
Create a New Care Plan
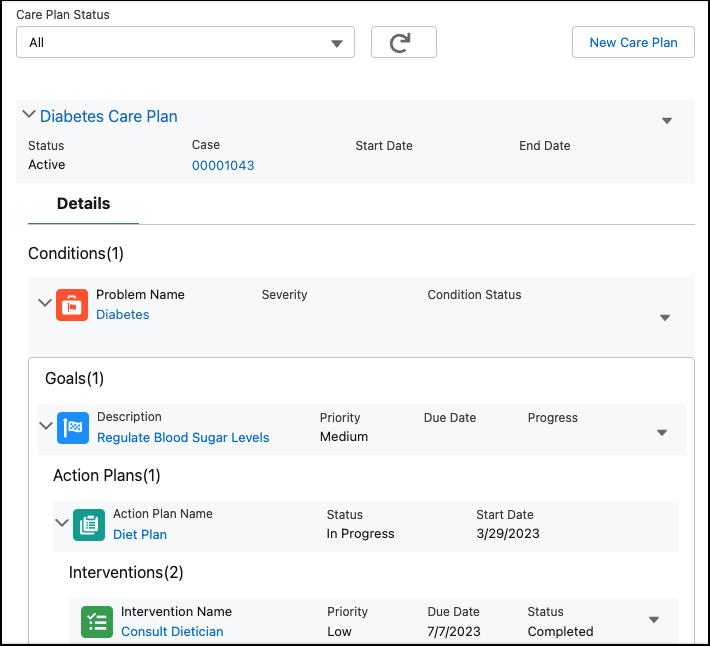[x=633, y=42]
